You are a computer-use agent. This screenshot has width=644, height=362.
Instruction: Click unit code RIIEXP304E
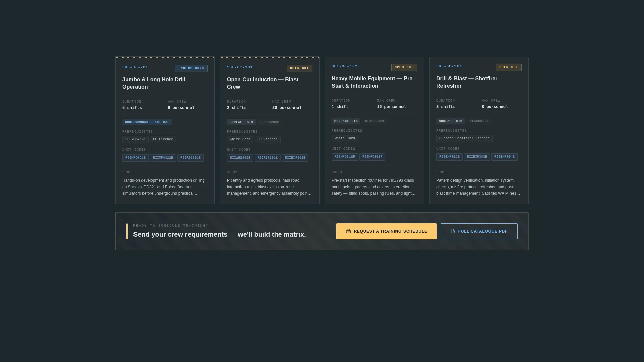click(x=504, y=157)
